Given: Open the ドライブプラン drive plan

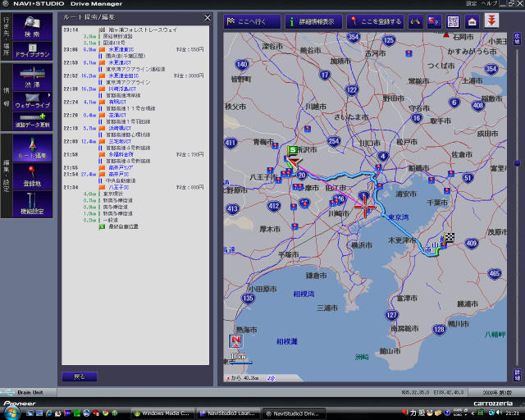Looking at the screenshot, I should pyautogui.click(x=33, y=50).
